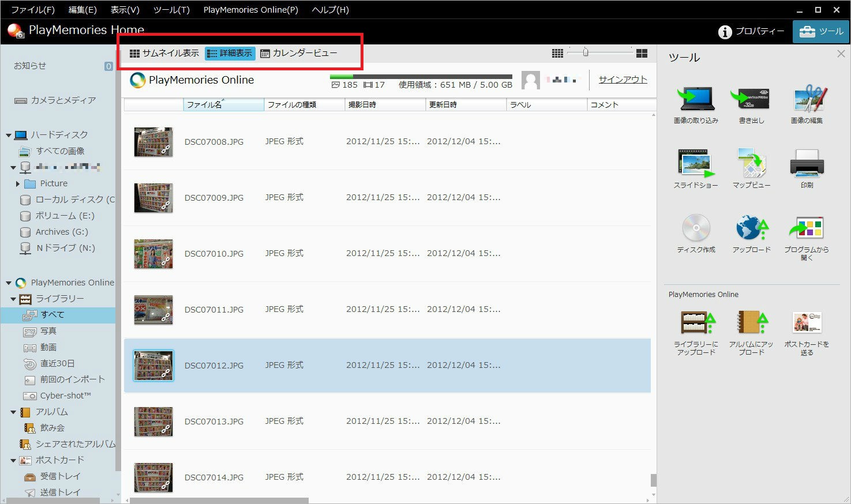
Task: Open the ツール(T) menu
Action: tap(171, 10)
